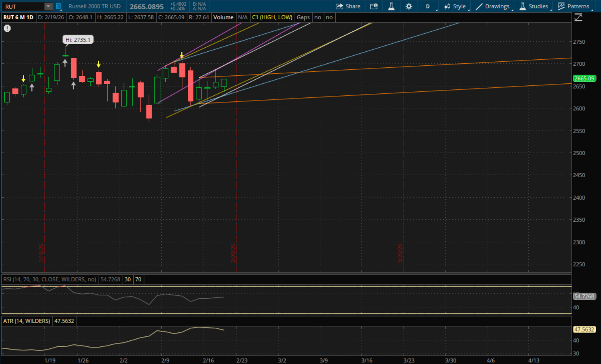Image resolution: width=601 pixels, height=364 pixels.
Task: Click the exclamation warning icon on chart
Action: (x=7, y=28)
